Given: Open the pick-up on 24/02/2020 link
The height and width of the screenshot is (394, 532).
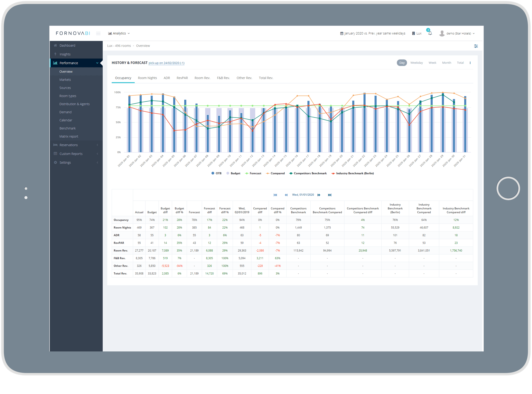Looking at the screenshot, I should coord(166,63).
